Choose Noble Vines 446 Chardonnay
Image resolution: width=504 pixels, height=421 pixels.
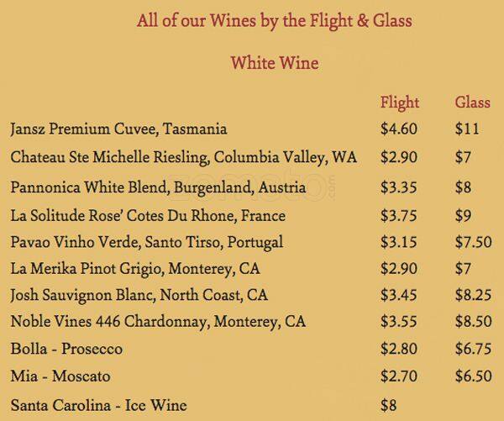tap(158, 322)
